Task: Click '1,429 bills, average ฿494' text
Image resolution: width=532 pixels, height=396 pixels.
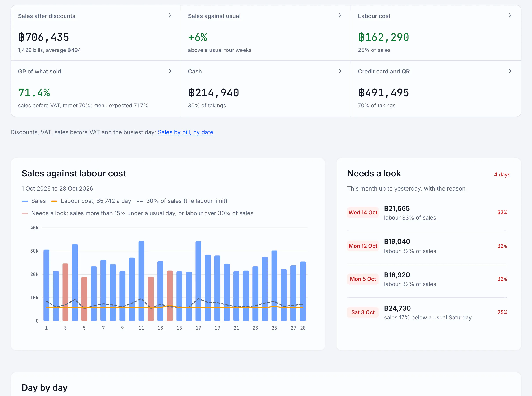Action: click(50, 50)
